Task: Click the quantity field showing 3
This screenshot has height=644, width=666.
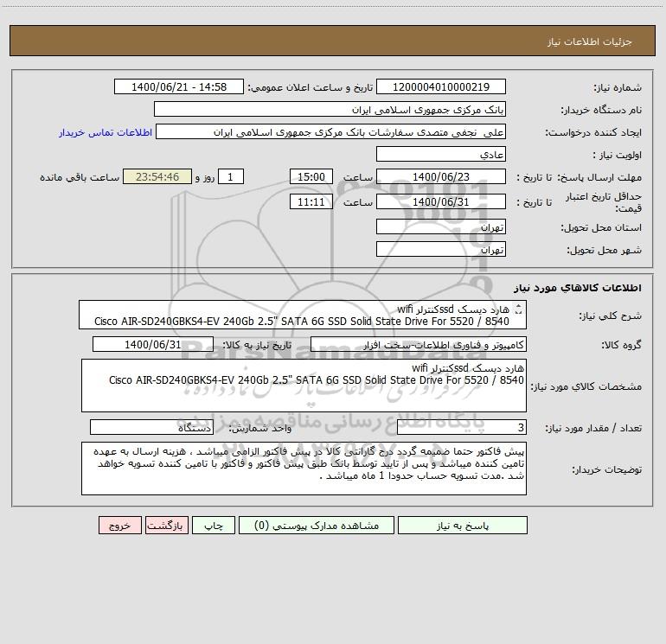Action: coord(462,427)
